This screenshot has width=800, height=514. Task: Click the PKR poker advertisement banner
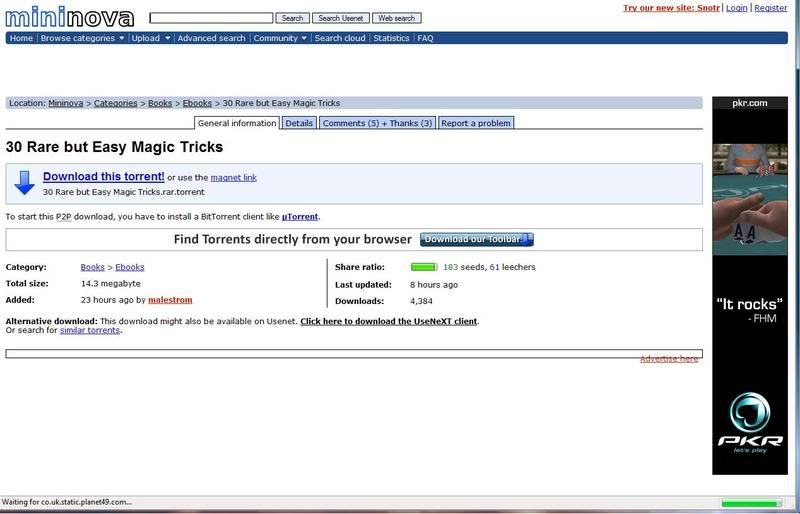tap(755, 285)
